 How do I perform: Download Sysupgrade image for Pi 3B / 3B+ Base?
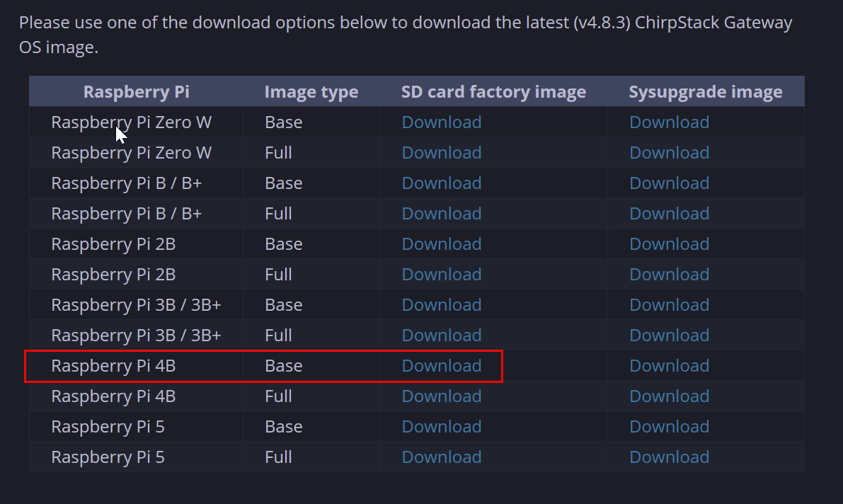point(669,305)
